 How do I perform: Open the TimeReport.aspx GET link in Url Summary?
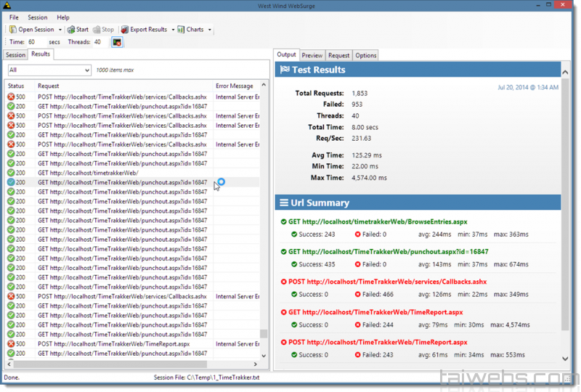[375, 312]
